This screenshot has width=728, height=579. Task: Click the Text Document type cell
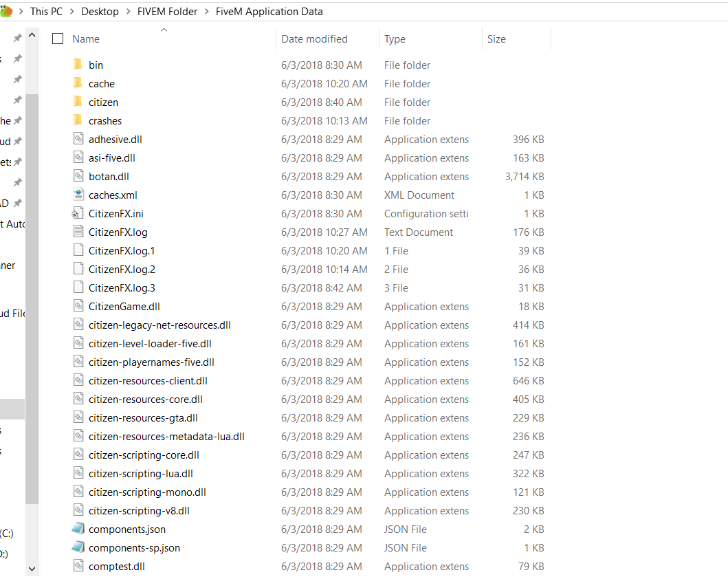tap(419, 232)
